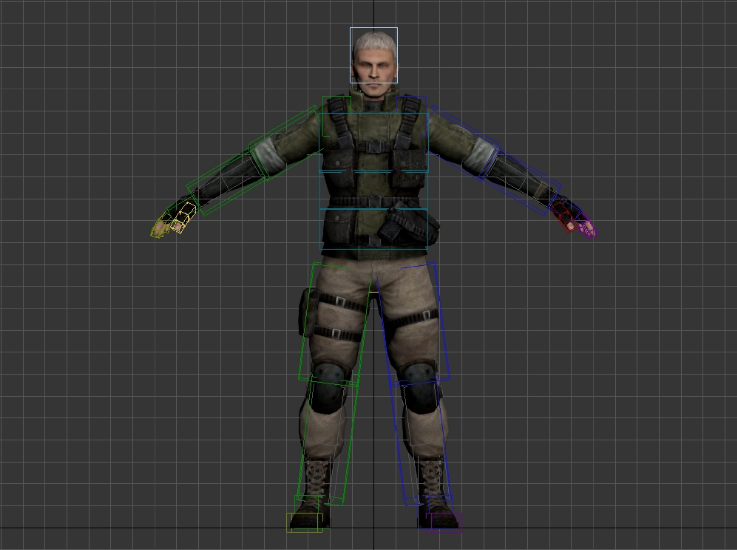737x550 pixels.
Task: Select the blue upper arm hitbox
Action: click(x=463, y=142)
